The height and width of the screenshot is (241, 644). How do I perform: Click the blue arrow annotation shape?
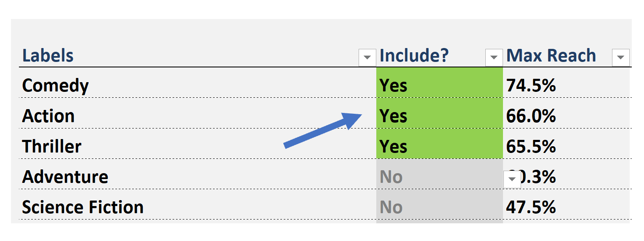(x=323, y=130)
